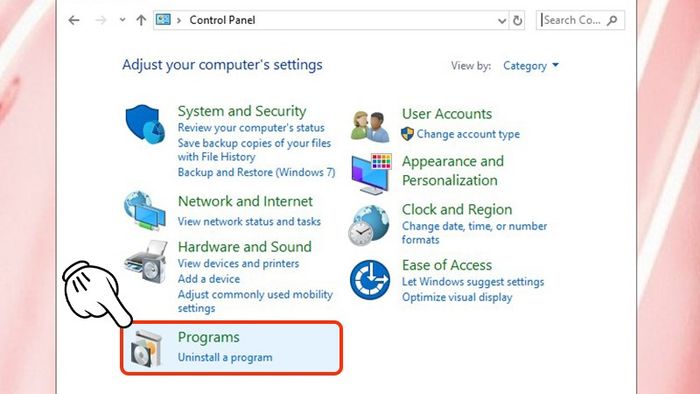Click the Ease of Access icon
Image resolution: width=700 pixels, height=394 pixels.
click(x=370, y=280)
